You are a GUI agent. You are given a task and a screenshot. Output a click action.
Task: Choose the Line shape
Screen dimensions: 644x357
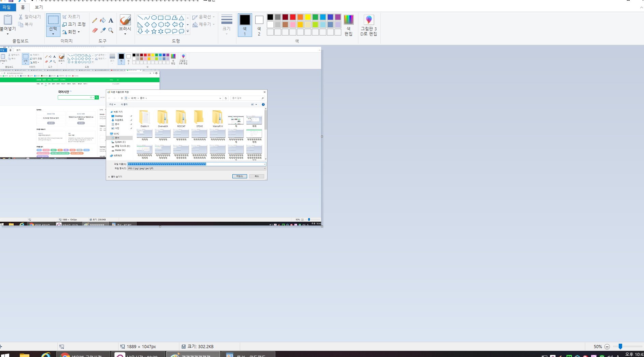click(x=140, y=18)
